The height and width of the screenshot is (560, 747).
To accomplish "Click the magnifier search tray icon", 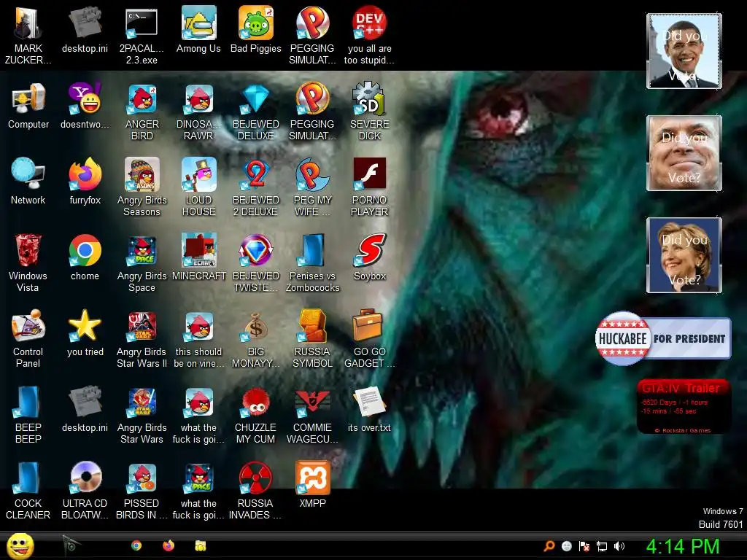I will 549,546.
